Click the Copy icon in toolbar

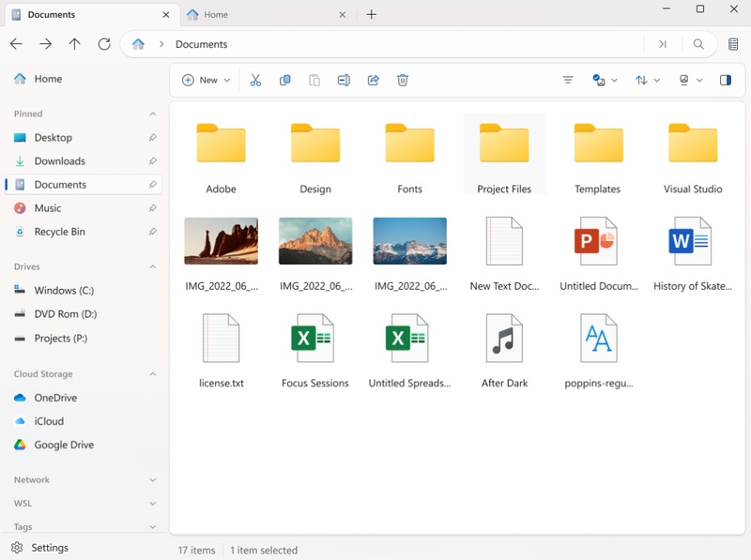pos(285,81)
